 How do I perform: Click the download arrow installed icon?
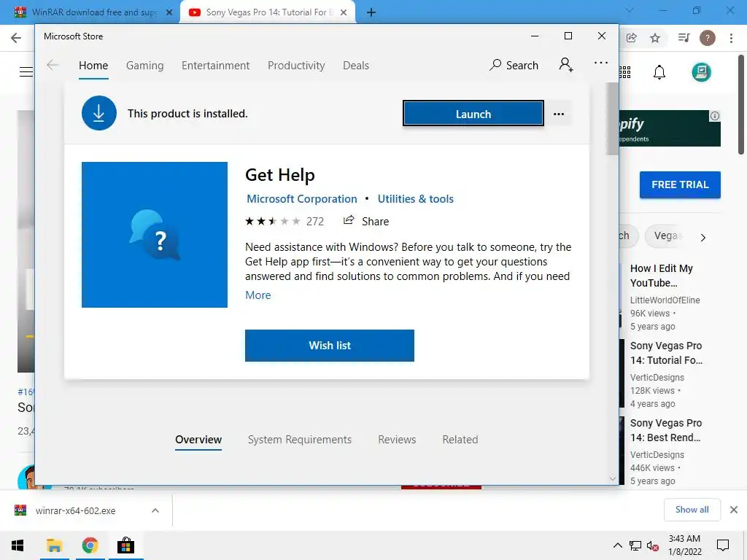pyautogui.click(x=99, y=113)
